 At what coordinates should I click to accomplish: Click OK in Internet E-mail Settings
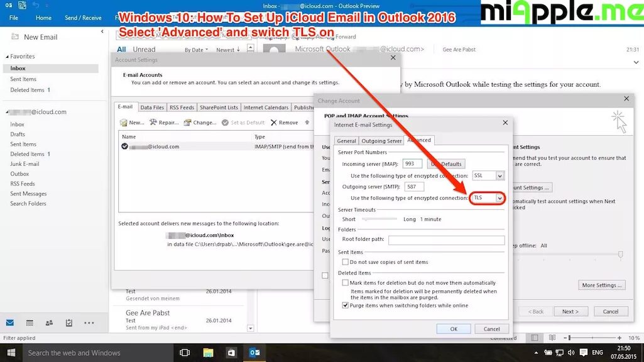454,329
